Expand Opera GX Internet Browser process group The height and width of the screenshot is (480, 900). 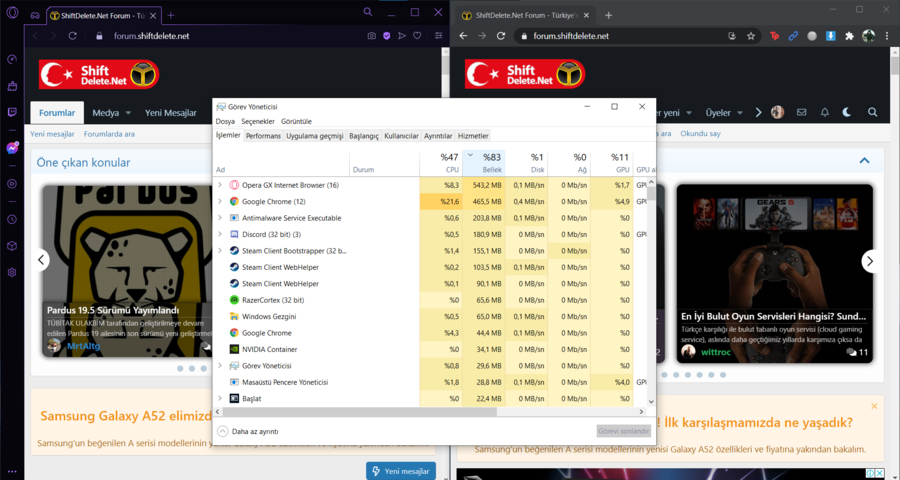tap(219, 185)
